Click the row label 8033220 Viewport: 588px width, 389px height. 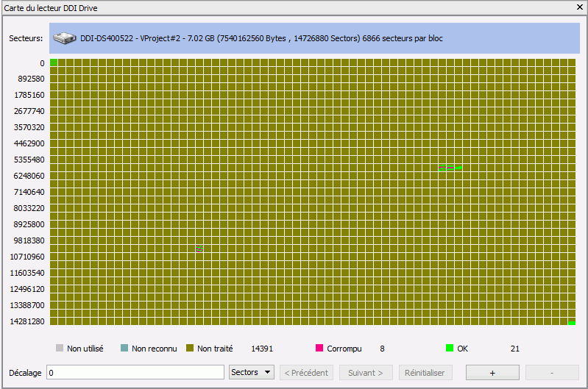pyautogui.click(x=29, y=208)
